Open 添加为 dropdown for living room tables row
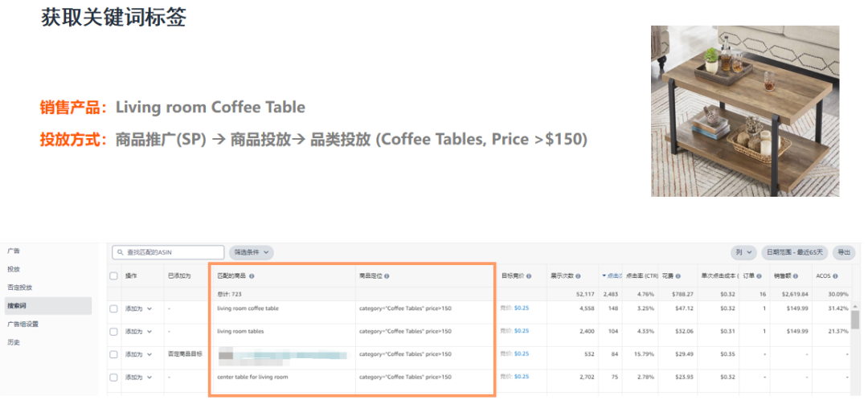868x404 pixels. click(138, 332)
